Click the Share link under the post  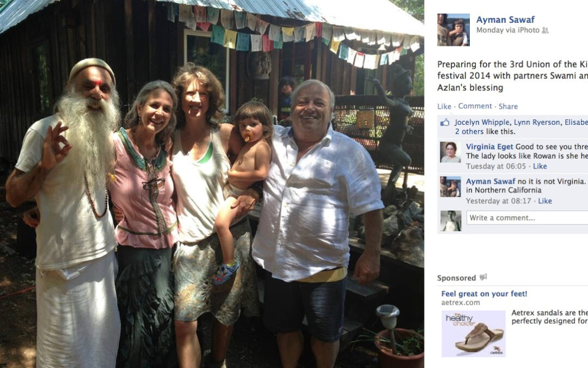click(508, 106)
